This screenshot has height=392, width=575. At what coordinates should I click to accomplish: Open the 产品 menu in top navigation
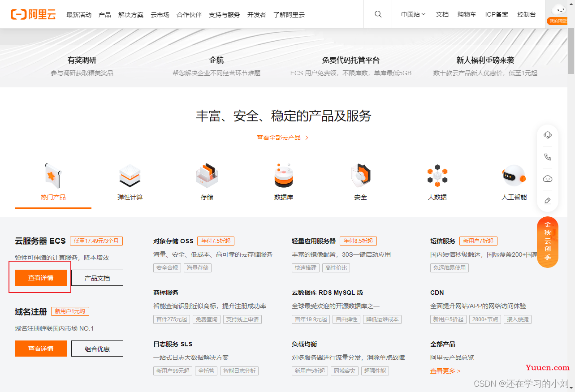pyautogui.click(x=105, y=15)
